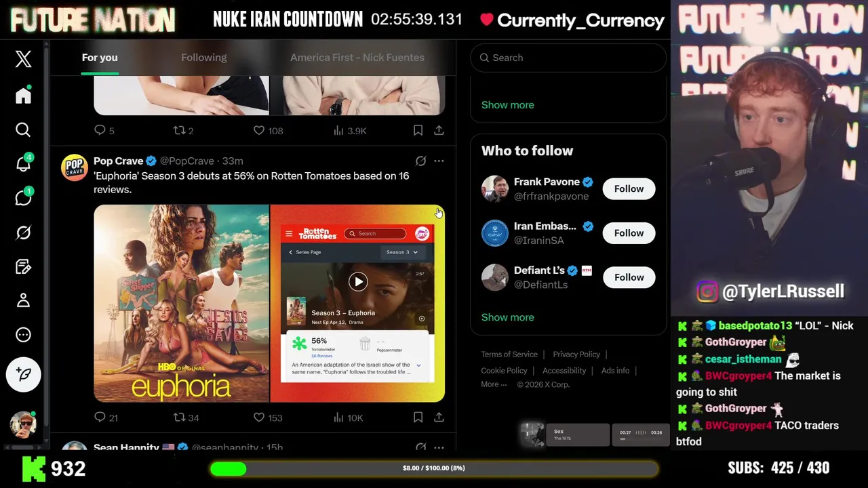Open Pop Crave profile avatar

pos(75,167)
